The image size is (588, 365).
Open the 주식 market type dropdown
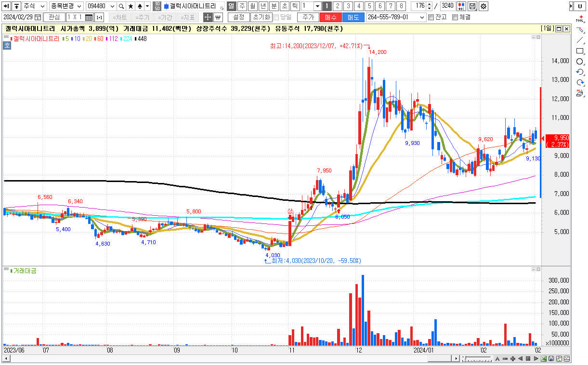point(35,6)
